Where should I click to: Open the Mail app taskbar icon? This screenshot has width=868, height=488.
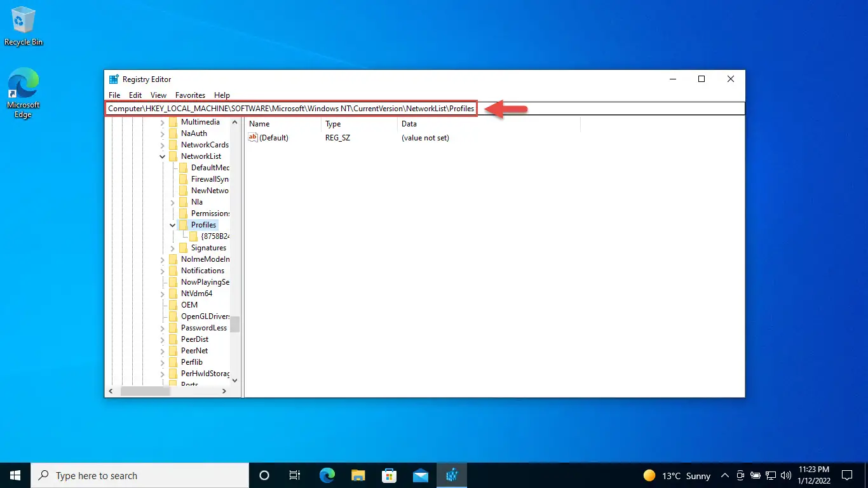tap(421, 475)
